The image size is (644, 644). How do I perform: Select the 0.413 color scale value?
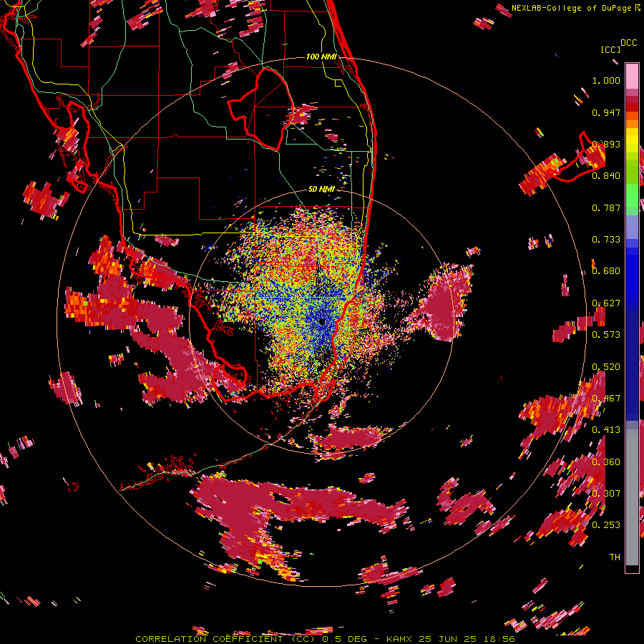(x=606, y=430)
